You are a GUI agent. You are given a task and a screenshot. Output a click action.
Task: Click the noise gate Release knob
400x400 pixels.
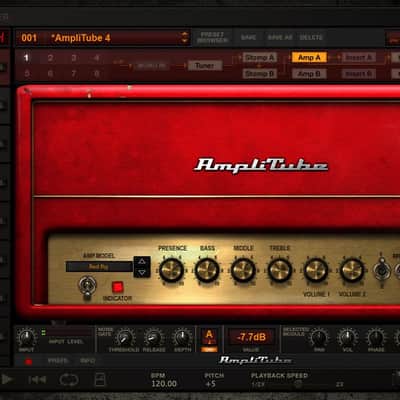(x=154, y=338)
